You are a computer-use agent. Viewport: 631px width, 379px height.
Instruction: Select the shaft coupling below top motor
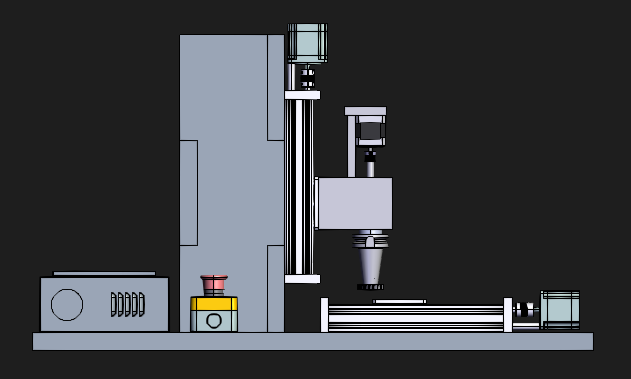tap(307, 78)
